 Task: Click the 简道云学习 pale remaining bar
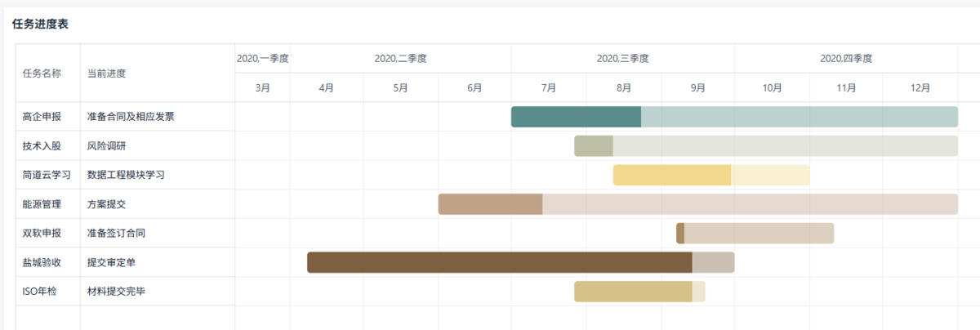click(x=770, y=175)
